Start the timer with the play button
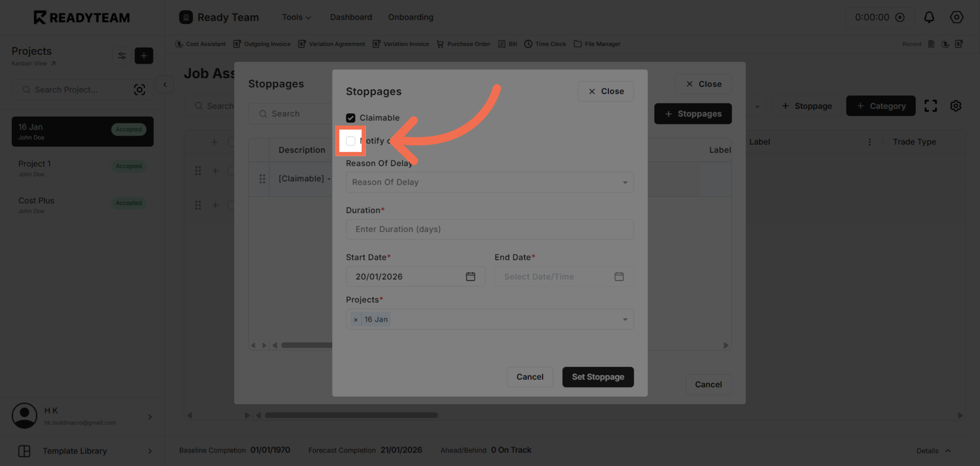The width and height of the screenshot is (980, 466). click(900, 17)
